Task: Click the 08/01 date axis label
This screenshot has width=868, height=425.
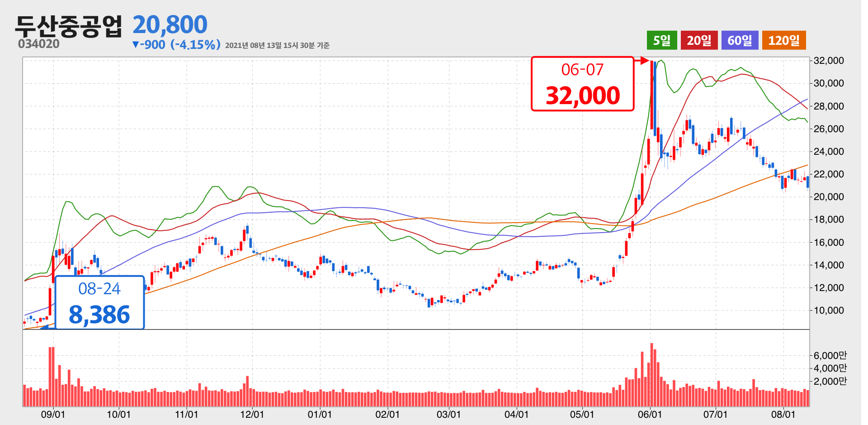Action: point(783,414)
